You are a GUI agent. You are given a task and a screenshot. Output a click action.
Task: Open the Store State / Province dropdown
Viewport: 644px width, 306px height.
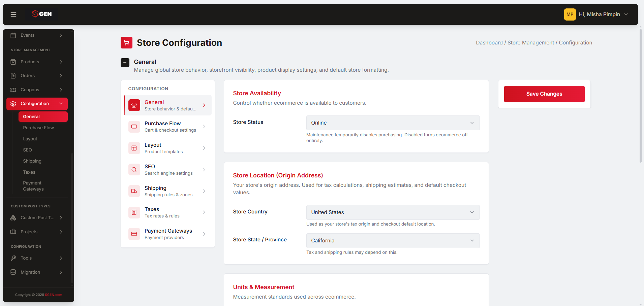click(x=393, y=241)
